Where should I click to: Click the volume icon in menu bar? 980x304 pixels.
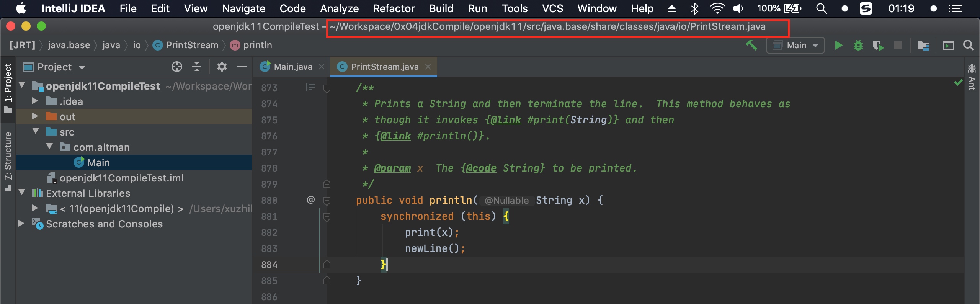tap(738, 8)
